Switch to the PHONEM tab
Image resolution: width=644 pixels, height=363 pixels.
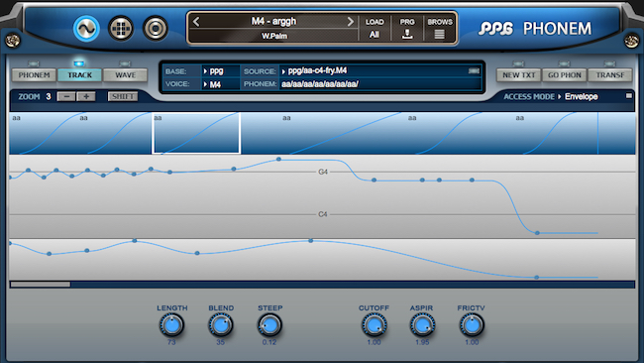[34, 75]
